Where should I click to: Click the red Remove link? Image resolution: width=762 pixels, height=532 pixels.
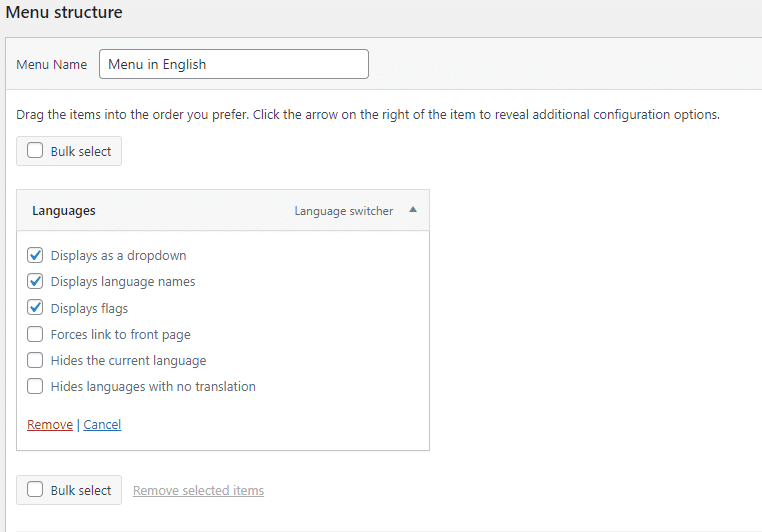coord(50,425)
